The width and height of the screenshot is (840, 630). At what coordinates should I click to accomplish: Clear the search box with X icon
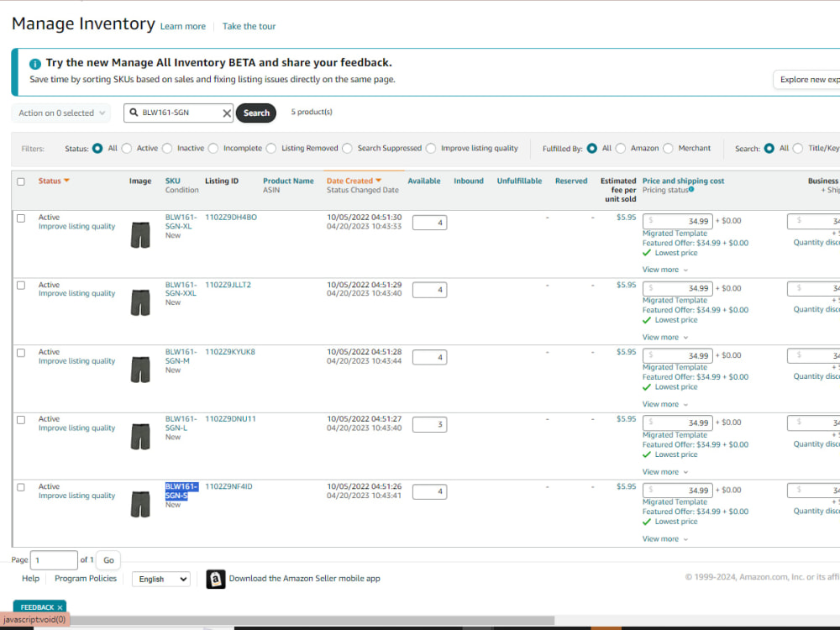tap(227, 113)
